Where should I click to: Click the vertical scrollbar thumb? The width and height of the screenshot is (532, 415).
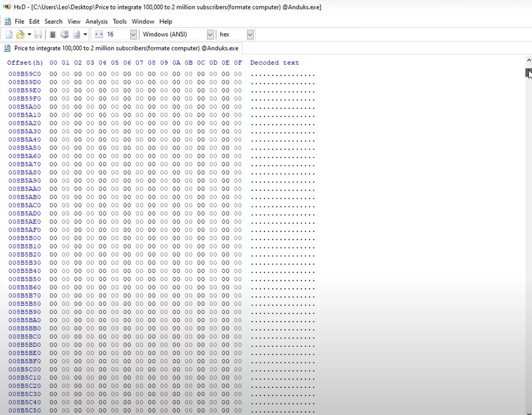coord(528,73)
